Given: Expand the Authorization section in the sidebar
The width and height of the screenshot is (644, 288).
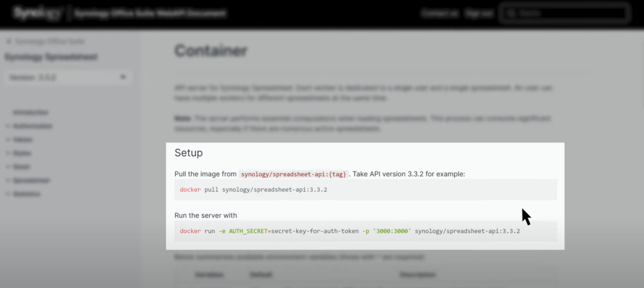Looking at the screenshot, I should pyautogui.click(x=8, y=126).
